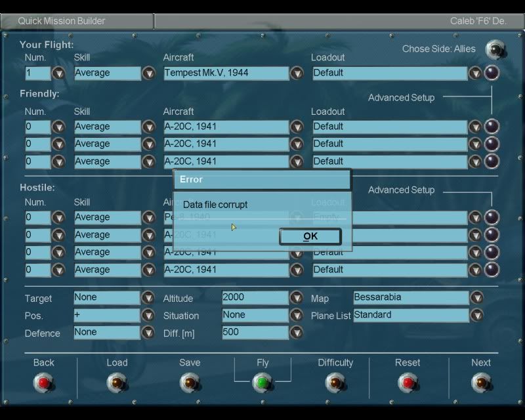Select the Tempest Mk.V, 1944 aircraft field

click(x=226, y=73)
